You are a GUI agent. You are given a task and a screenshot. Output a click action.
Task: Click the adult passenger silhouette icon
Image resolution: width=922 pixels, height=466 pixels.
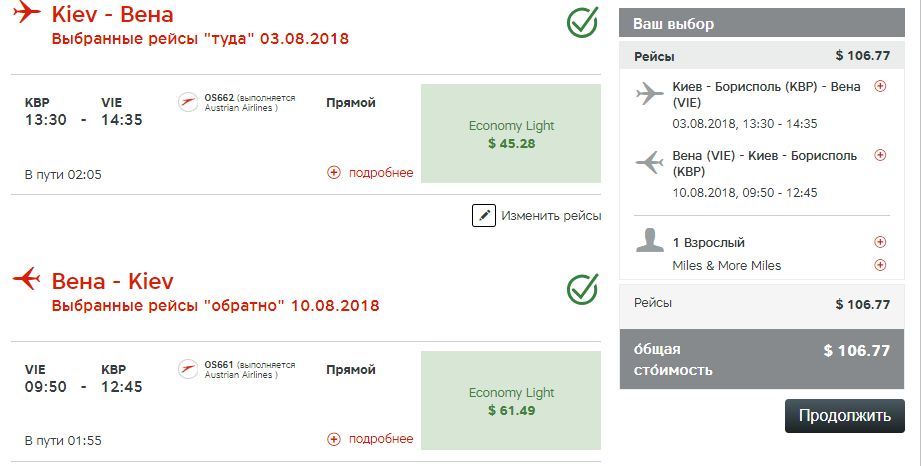tap(651, 242)
